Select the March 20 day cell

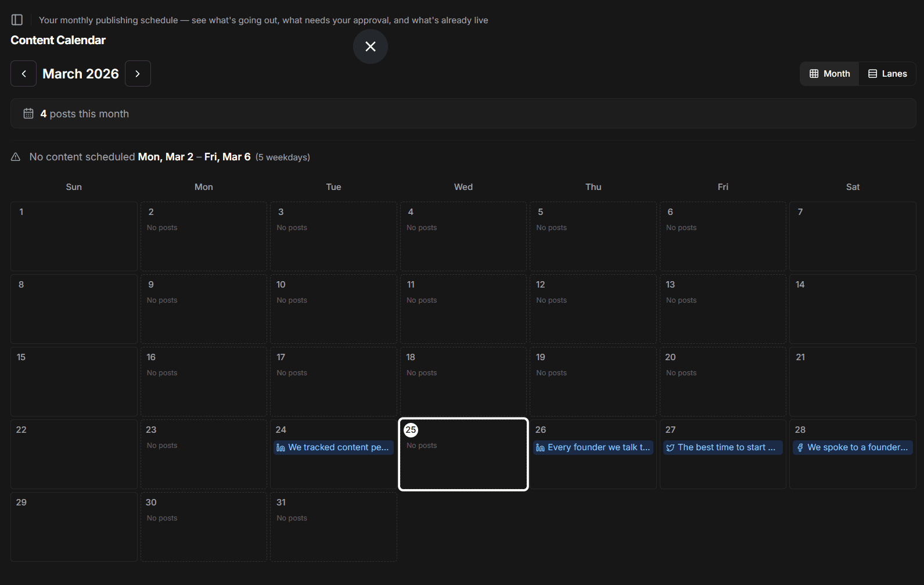coord(723,382)
